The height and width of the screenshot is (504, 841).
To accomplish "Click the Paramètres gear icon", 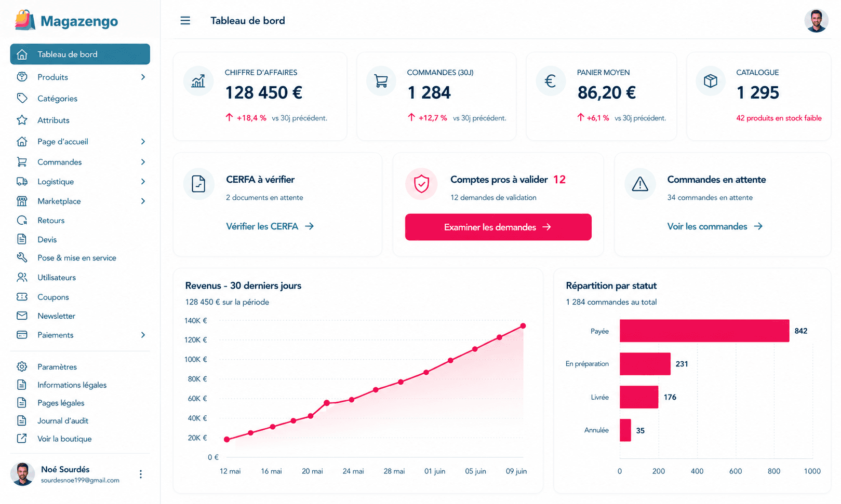I will 22,366.
